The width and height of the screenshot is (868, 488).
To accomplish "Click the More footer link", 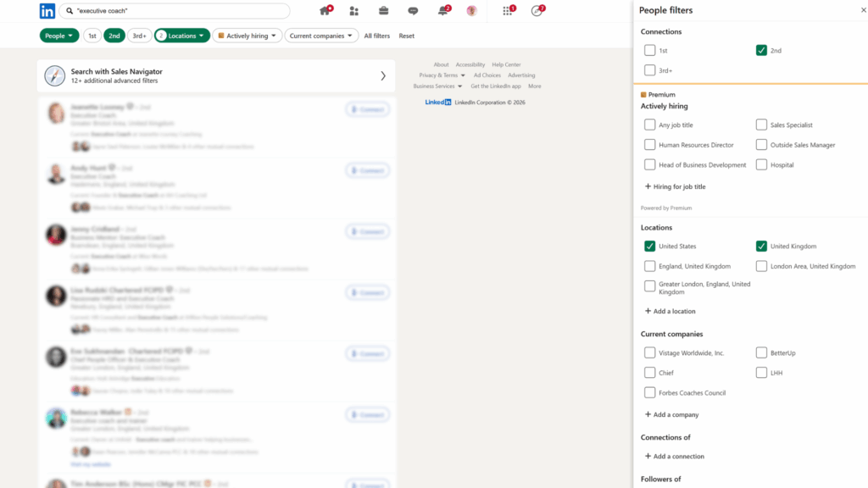I will click(535, 86).
